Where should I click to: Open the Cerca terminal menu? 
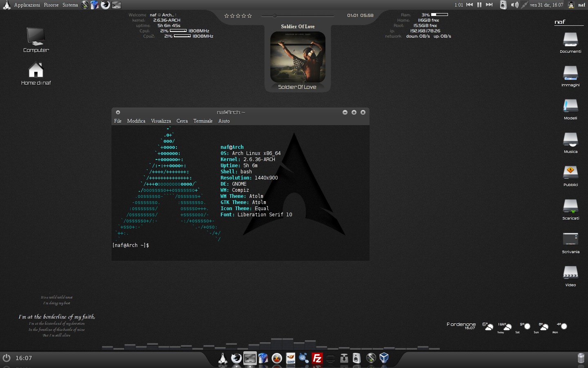point(182,121)
